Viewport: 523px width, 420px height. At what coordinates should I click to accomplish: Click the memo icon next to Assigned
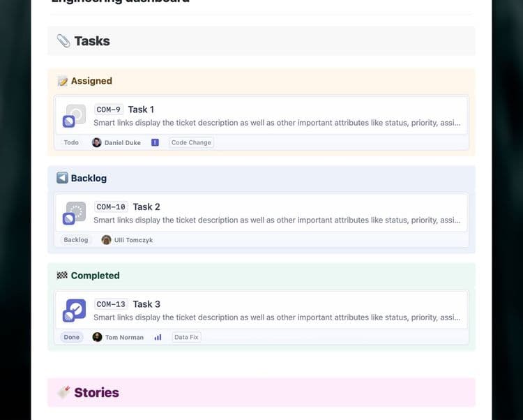pyautogui.click(x=62, y=81)
